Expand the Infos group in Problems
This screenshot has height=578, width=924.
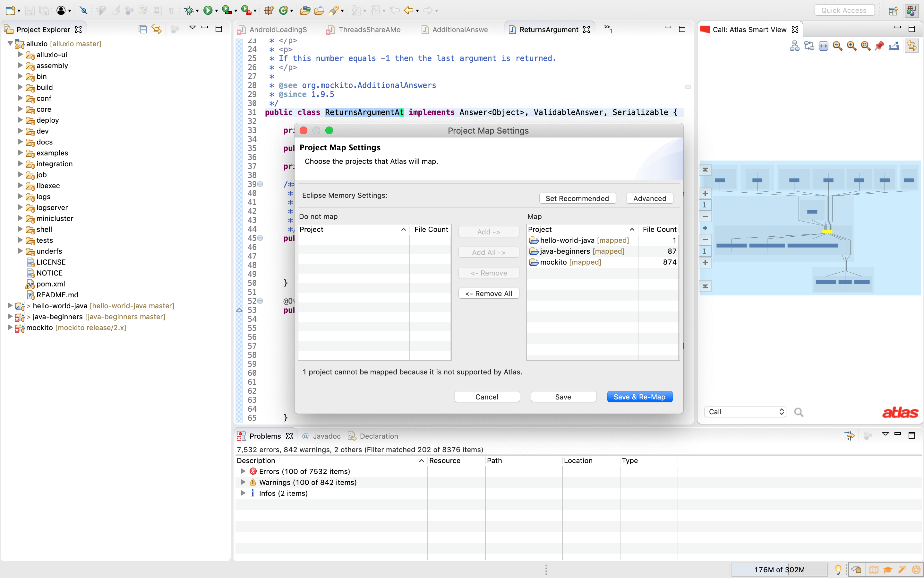[x=243, y=493]
